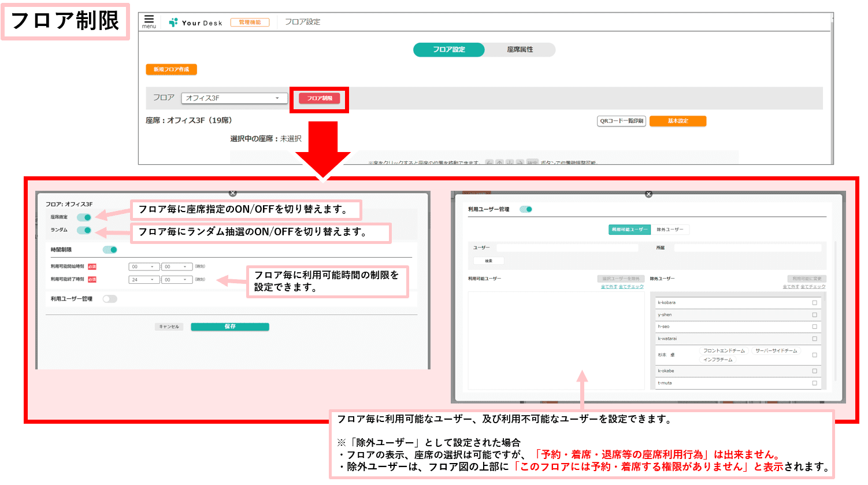
Task: Click the Your Desk logo
Action: pyautogui.click(x=195, y=23)
